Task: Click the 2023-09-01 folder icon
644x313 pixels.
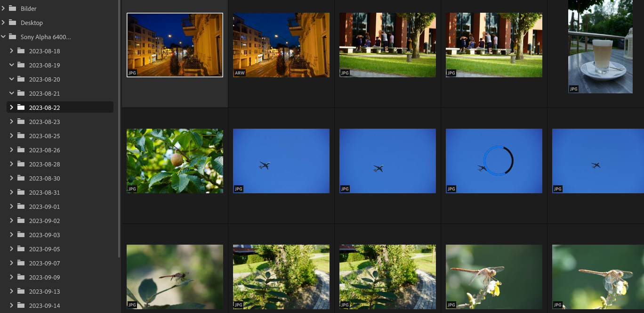Action: pos(21,206)
